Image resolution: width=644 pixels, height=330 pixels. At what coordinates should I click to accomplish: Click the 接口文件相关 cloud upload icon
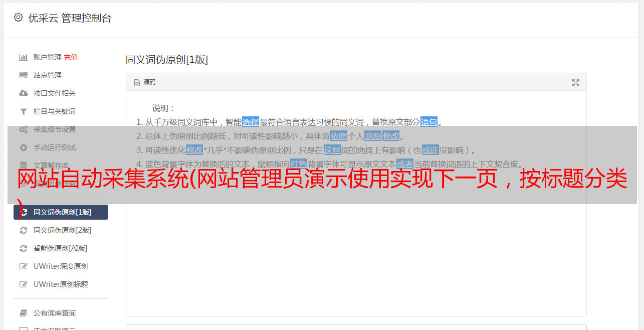(x=23, y=93)
